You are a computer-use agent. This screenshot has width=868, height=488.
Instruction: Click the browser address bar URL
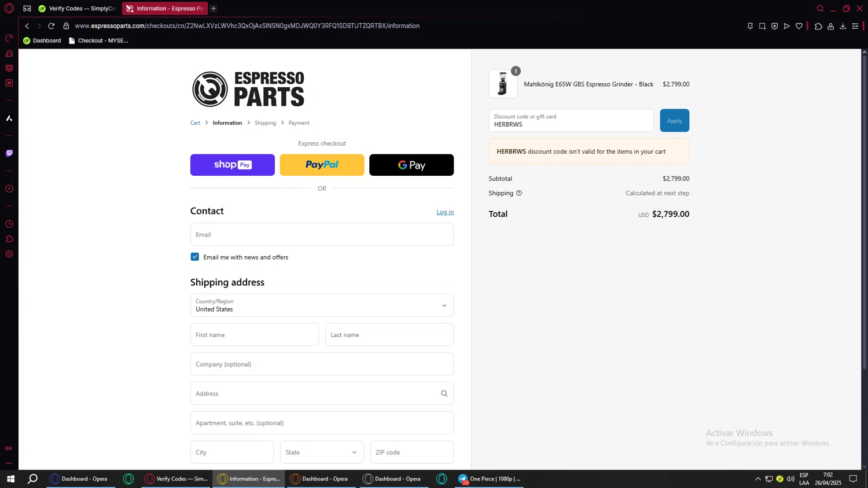pyautogui.click(x=247, y=26)
